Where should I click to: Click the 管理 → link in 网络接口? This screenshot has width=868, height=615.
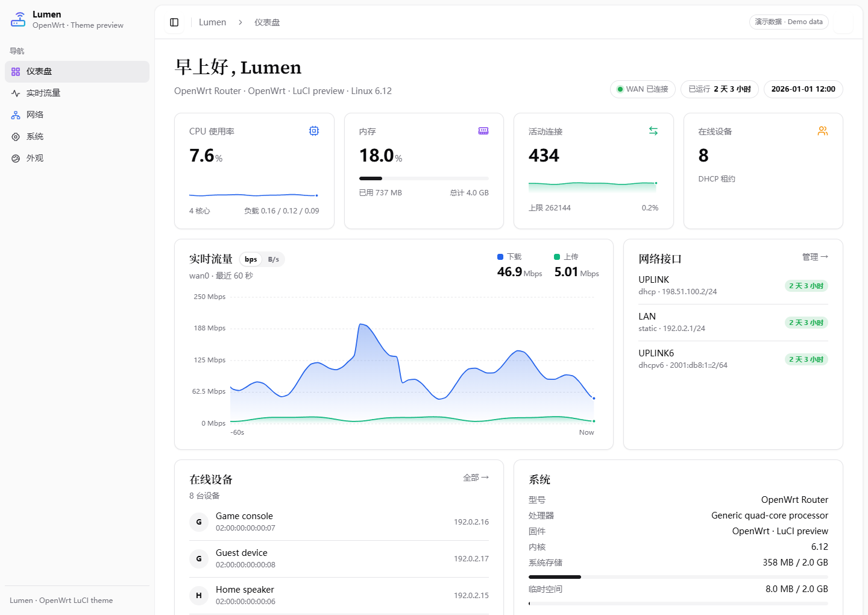815,257
